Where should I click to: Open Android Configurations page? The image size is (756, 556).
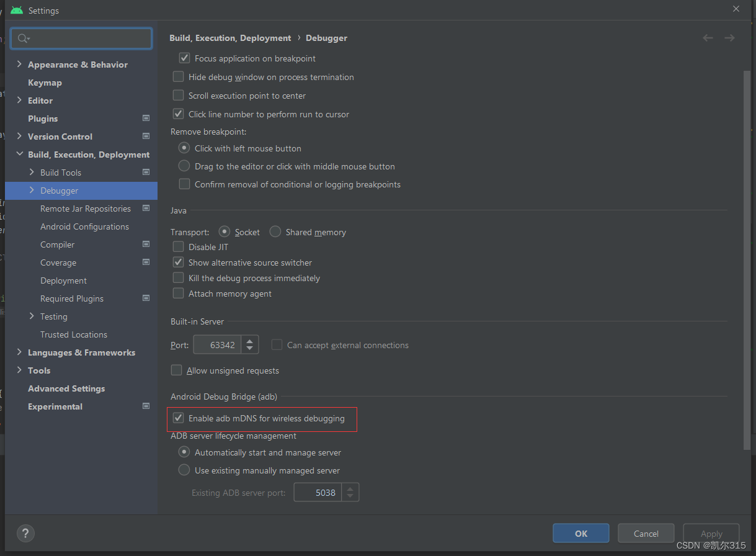click(84, 226)
